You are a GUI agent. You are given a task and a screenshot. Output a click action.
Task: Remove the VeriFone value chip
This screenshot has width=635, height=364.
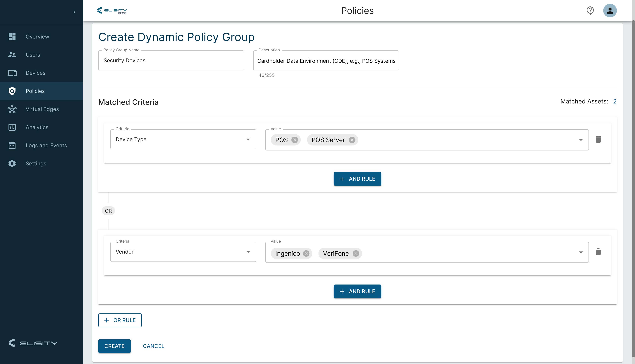click(x=356, y=253)
